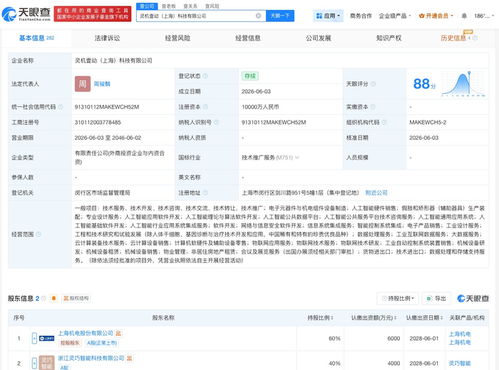Image resolution: width=499 pixels, height=370 pixels.
Task: Expand the 应用 apps dropdown
Action: point(328,16)
